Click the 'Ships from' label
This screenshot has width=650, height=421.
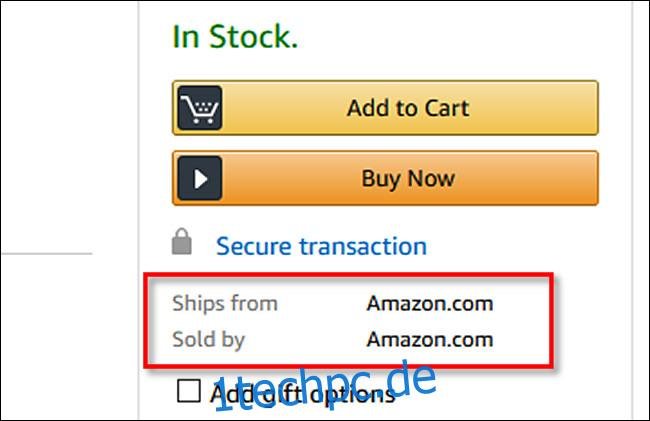click(x=225, y=303)
